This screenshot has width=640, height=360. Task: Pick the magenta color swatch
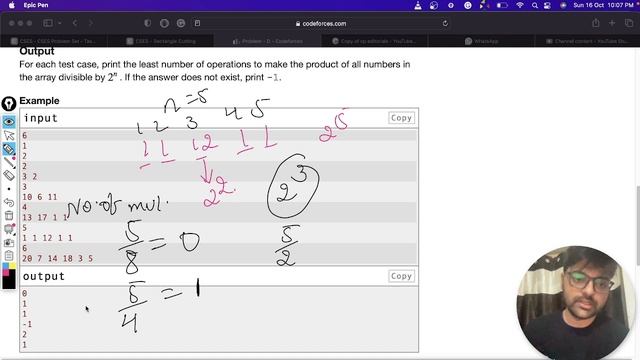[x=5, y=273]
